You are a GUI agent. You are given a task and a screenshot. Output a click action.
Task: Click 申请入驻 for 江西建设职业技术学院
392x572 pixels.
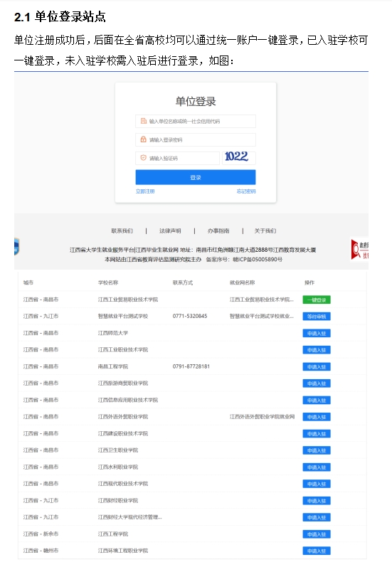[317, 434]
